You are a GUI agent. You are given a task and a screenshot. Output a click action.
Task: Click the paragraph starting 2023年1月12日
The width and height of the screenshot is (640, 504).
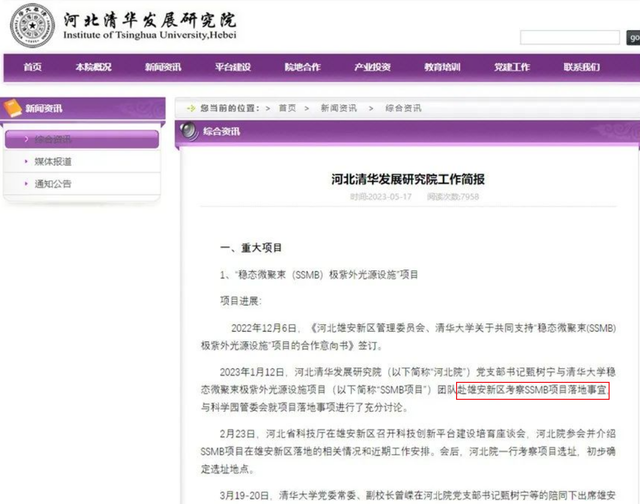408,390
